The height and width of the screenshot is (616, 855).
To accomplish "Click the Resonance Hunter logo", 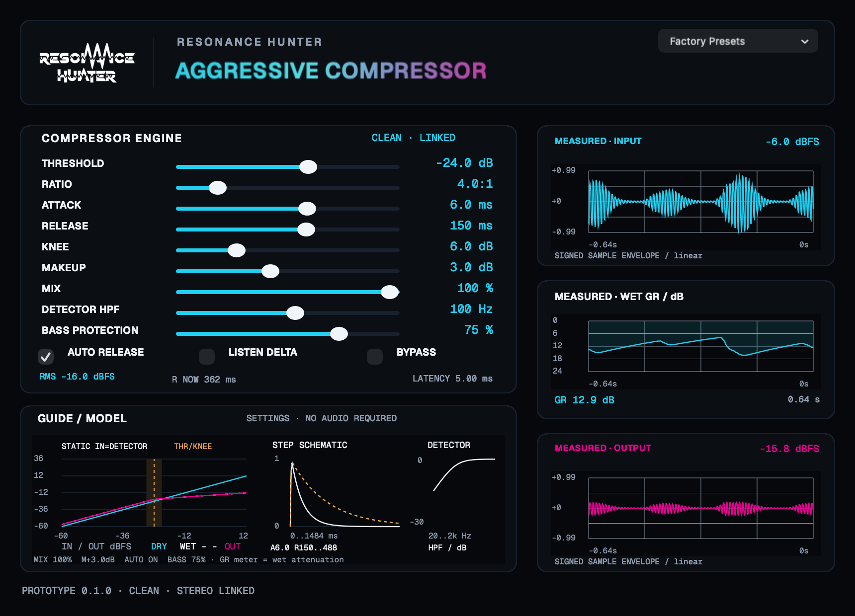I will 87,63.
